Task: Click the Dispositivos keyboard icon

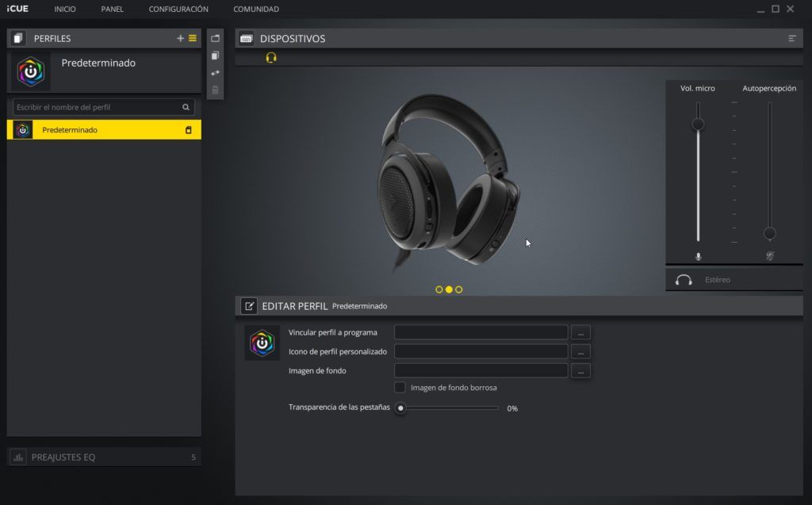Action: 247,38
